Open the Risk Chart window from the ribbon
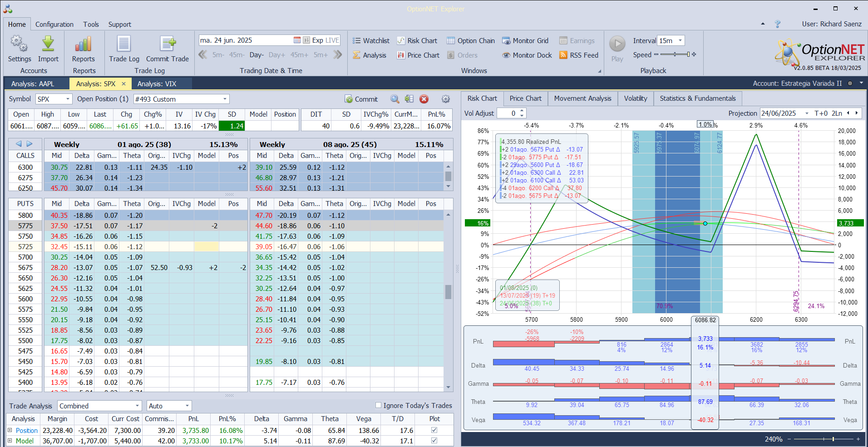 pos(417,40)
